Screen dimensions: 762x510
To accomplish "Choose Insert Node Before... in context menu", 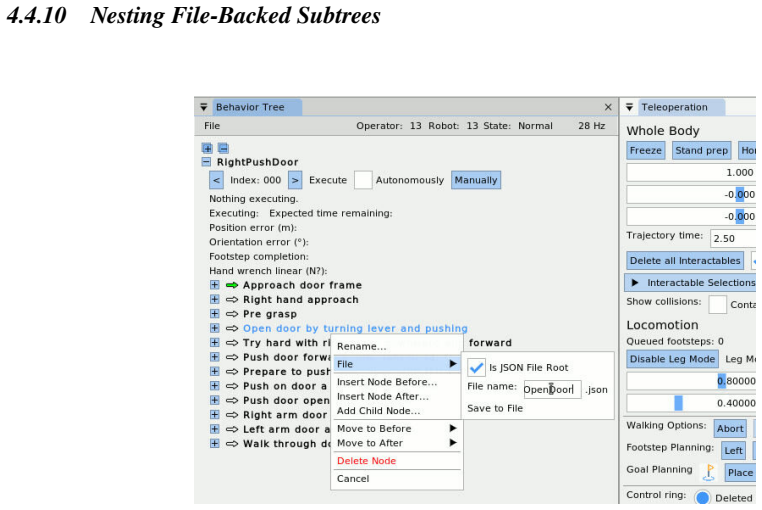I will [x=387, y=382].
